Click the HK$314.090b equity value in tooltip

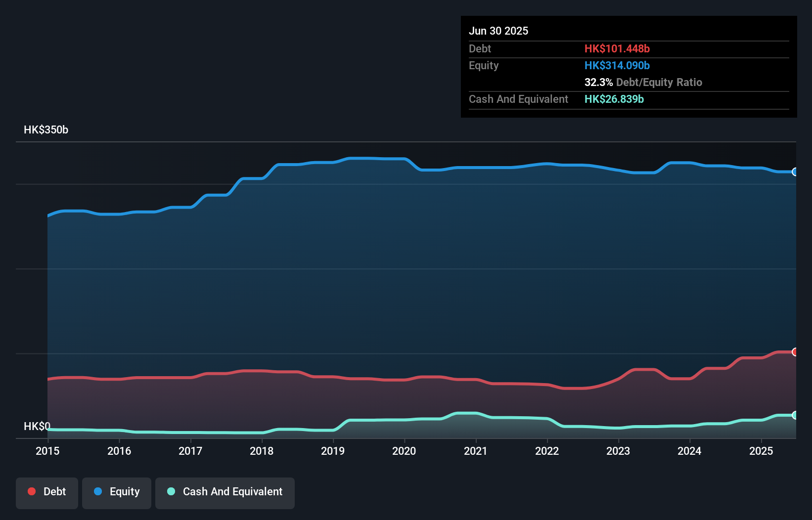pyautogui.click(x=617, y=65)
